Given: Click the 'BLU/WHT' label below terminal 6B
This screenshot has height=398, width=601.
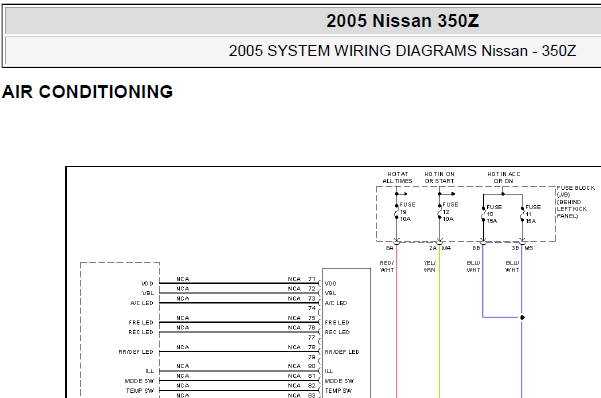Looking at the screenshot, I should [473, 266].
